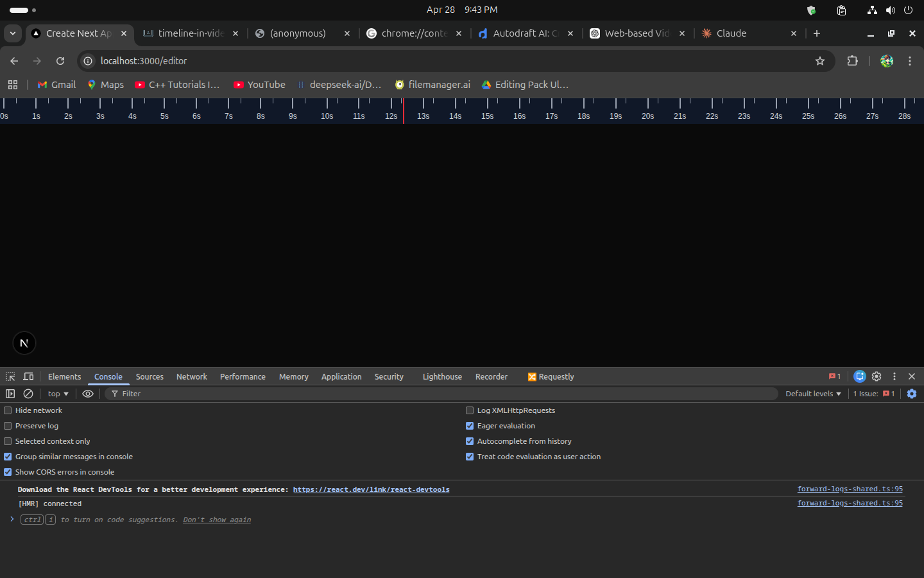Reload the localhost editor page
924x578 pixels.
[60, 61]
